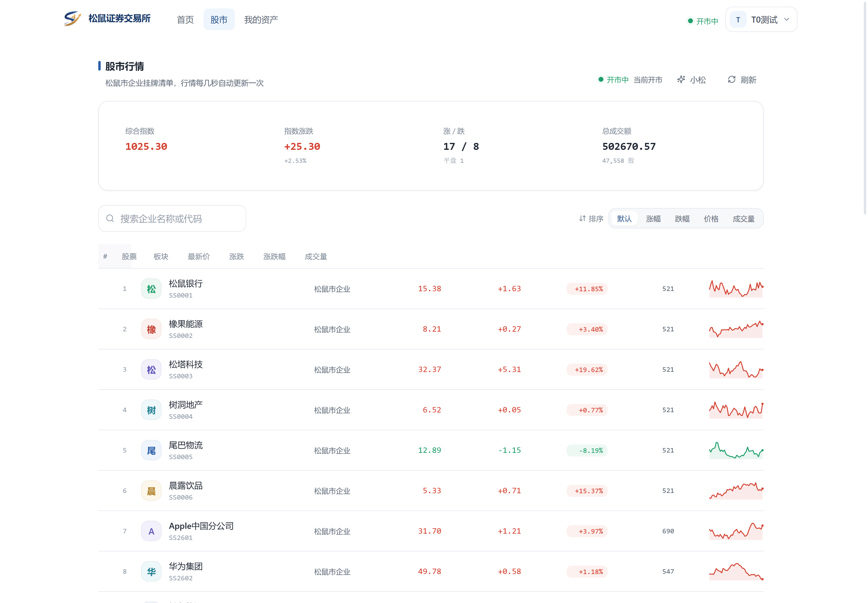Open the 我的资产 tab
868x603 pixels.
(x=261, y=20)
